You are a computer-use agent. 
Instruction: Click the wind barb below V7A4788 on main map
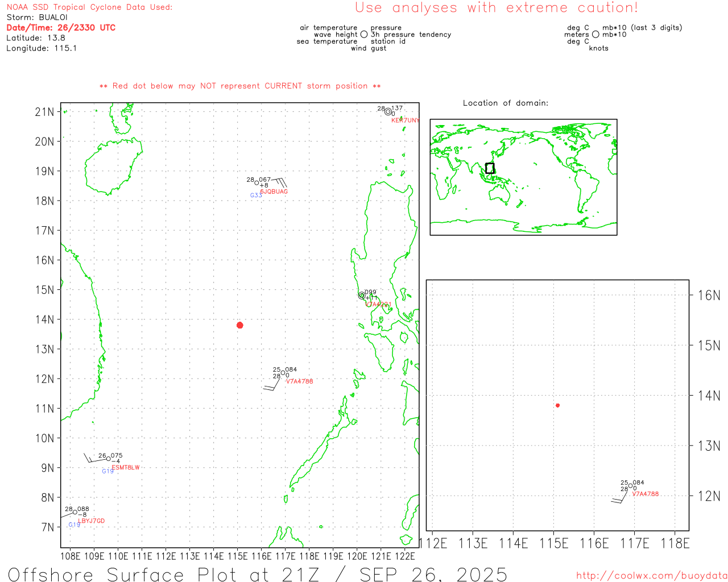click(x=272, y=385)
